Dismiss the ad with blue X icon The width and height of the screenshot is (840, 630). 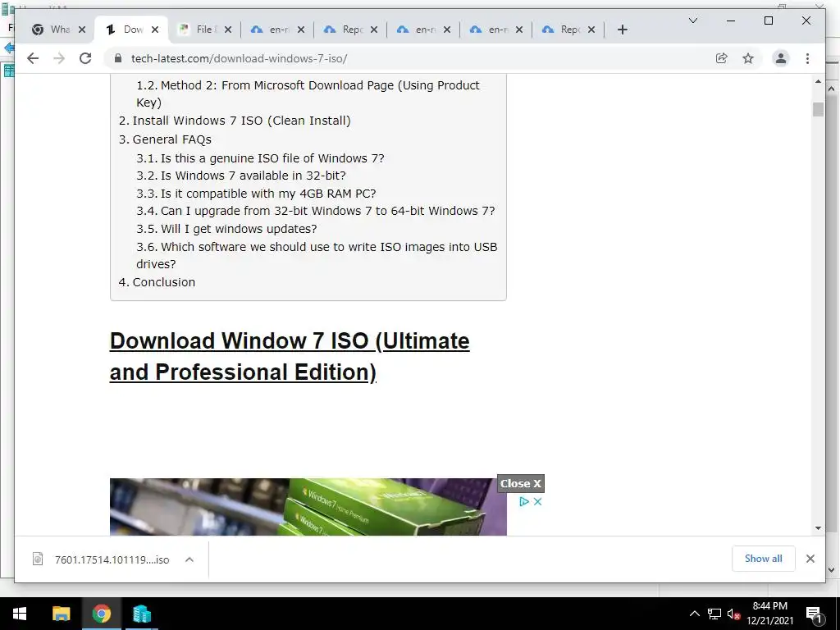tap(538, 501)
